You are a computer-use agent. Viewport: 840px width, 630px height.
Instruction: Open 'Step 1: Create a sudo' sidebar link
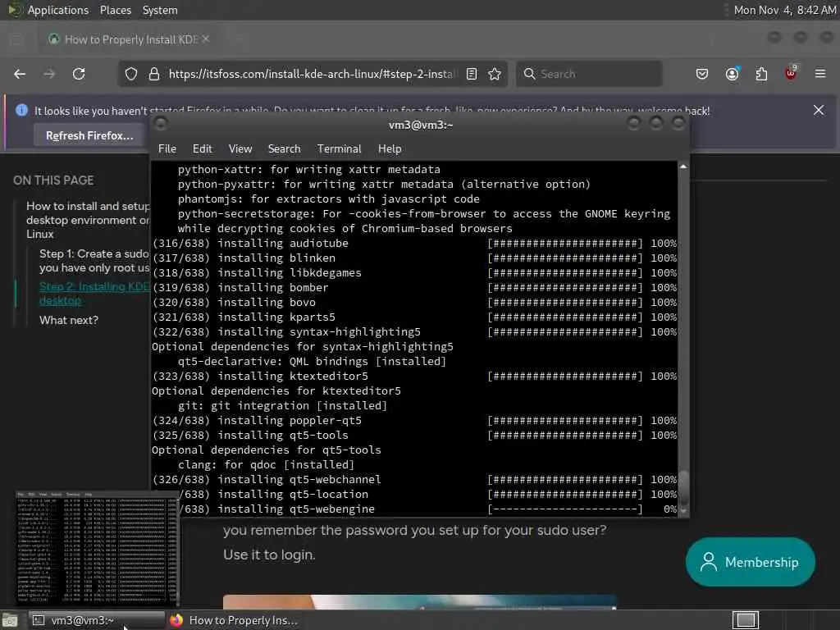pyautogui.click(x=94, y=260)
